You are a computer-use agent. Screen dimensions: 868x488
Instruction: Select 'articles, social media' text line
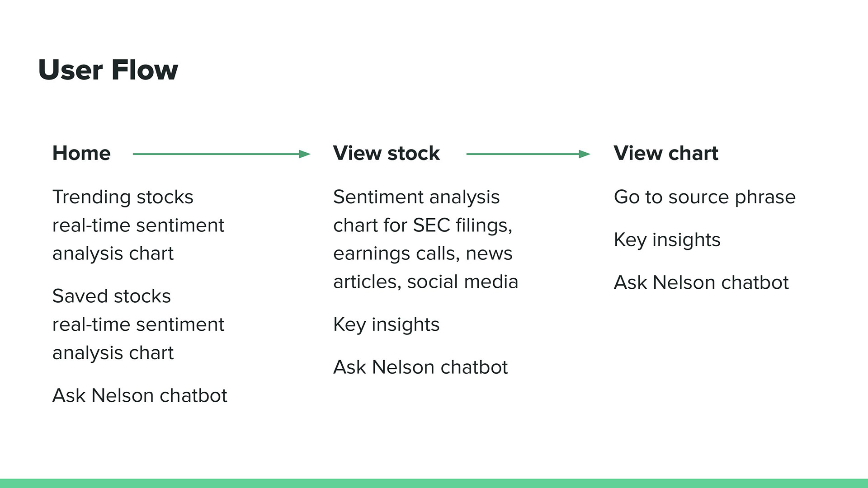click(x=425, y=282)
